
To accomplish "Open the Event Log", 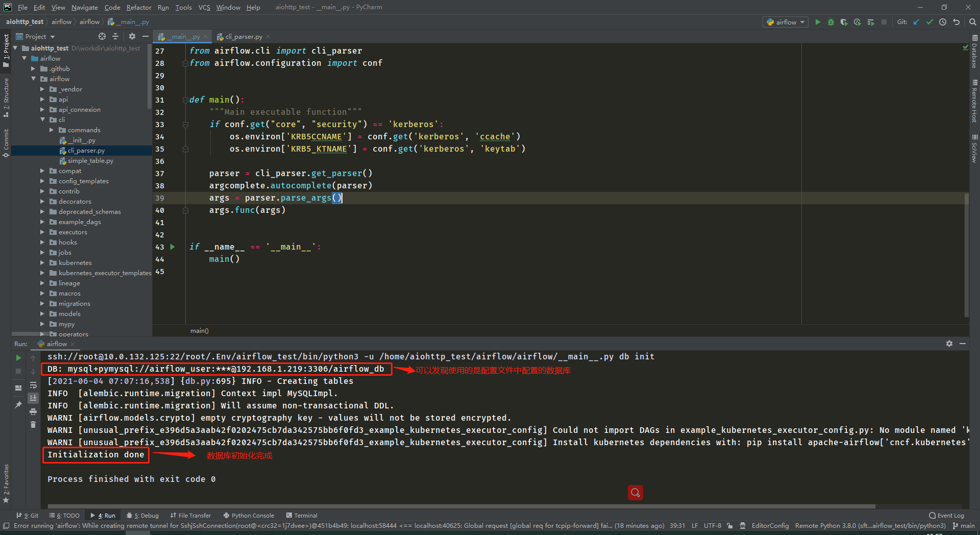I will [x=947, y=515].
